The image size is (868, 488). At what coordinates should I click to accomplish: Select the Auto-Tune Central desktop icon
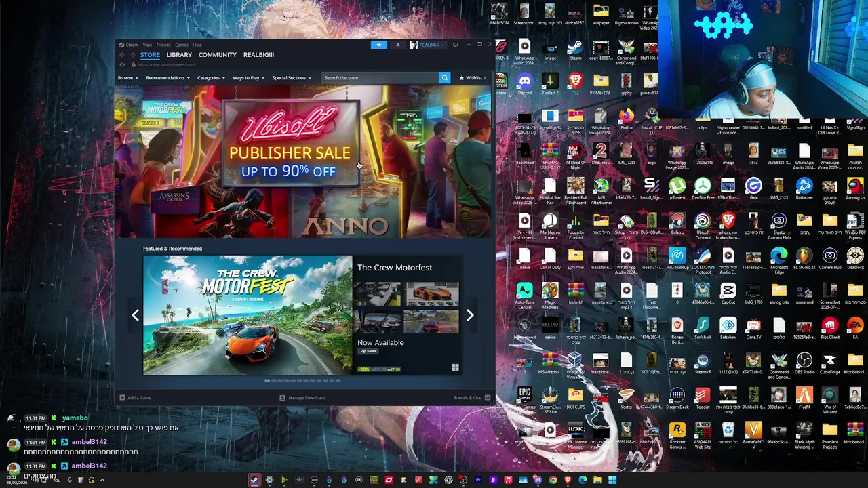point(524,296)
